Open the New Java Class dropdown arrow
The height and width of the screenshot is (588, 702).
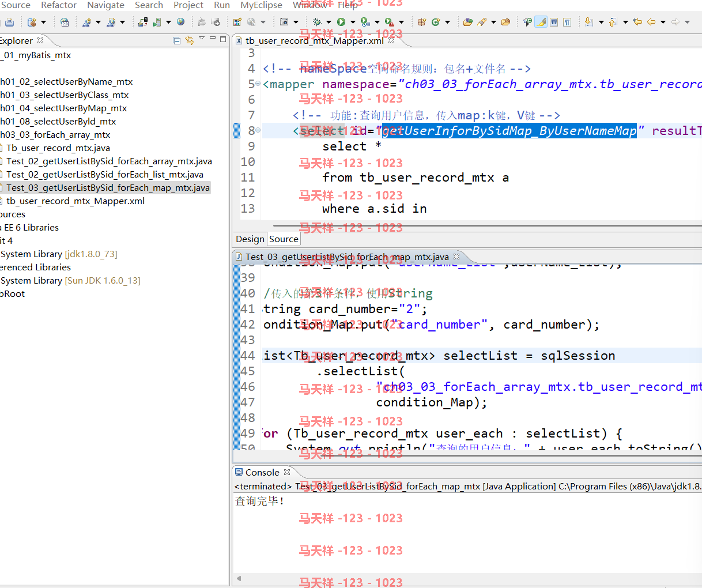pos(447,22)
